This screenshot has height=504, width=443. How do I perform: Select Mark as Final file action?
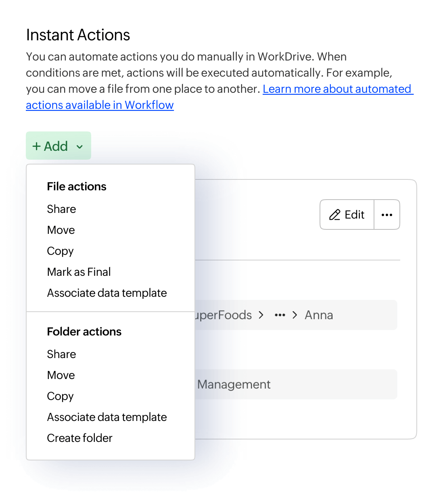pyautogui.click(x=79, y=272)
